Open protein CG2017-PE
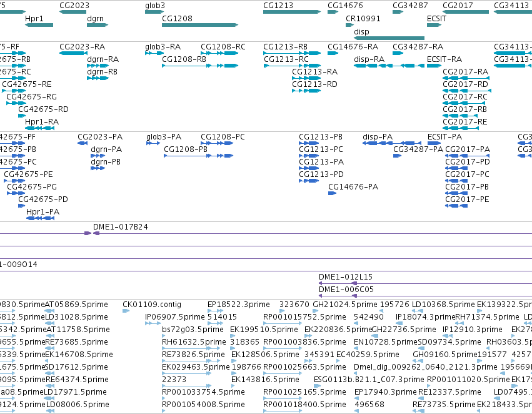Screen dimensions: 532x414 click(467, 200)
